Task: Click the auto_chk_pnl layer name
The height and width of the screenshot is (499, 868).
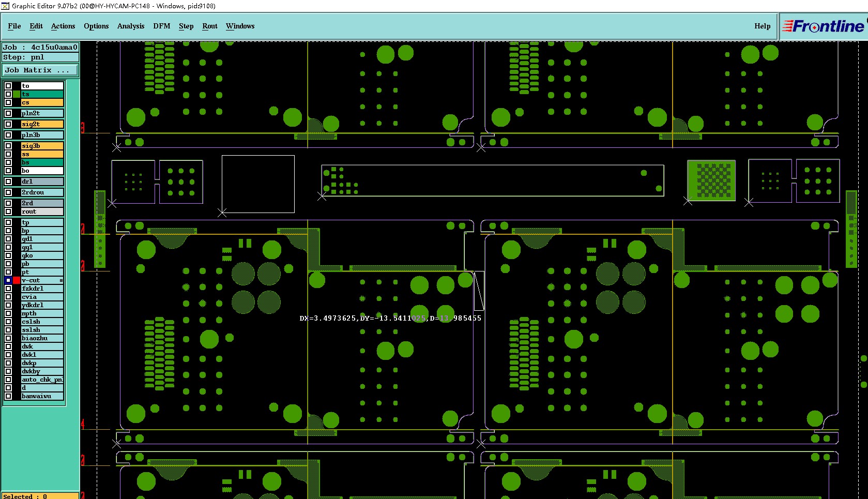Action: [x=42, y=380]
